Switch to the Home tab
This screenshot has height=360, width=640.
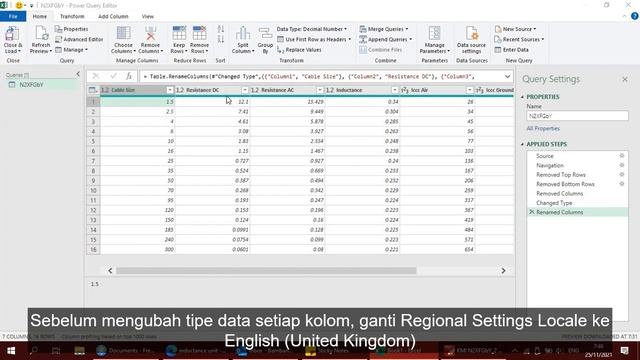click(40, 16)
